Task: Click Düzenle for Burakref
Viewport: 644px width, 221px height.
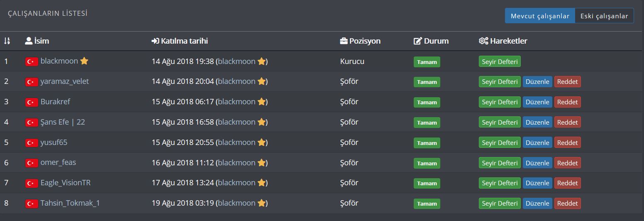Action: (x=537, y=102)
